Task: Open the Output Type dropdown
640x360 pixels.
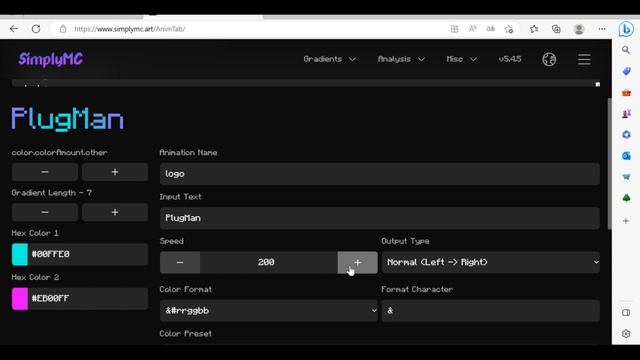Action: [491, 262]
